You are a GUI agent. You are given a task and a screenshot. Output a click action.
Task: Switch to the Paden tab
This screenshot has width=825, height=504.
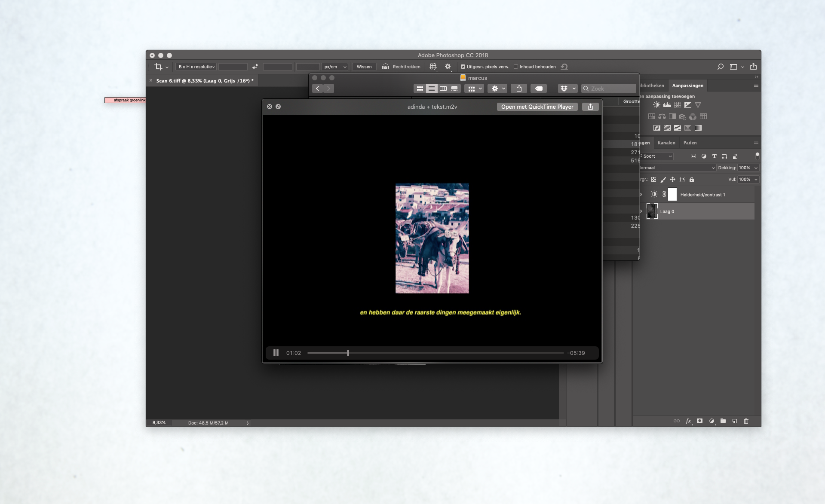tap(690, 143)
